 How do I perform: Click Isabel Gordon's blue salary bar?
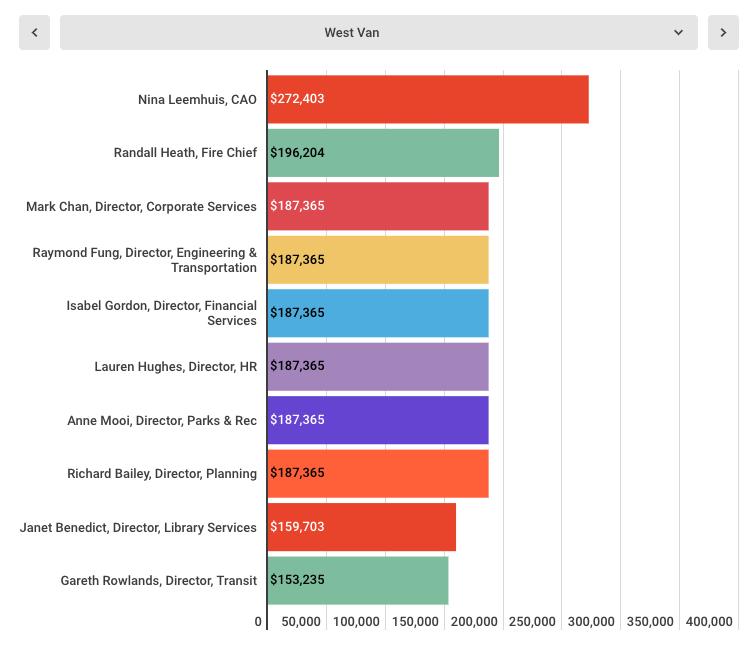tap(378, 313)
